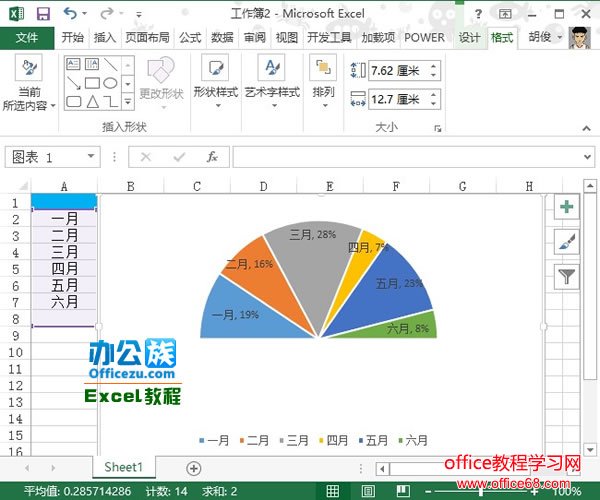
Task: Open the 页面布局 tab
Action: (147, 37)
